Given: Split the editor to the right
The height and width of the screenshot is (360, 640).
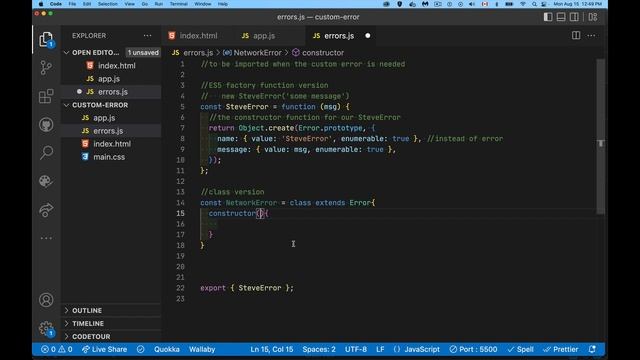Looking at the screenshot, I should [x=576, y=36].
